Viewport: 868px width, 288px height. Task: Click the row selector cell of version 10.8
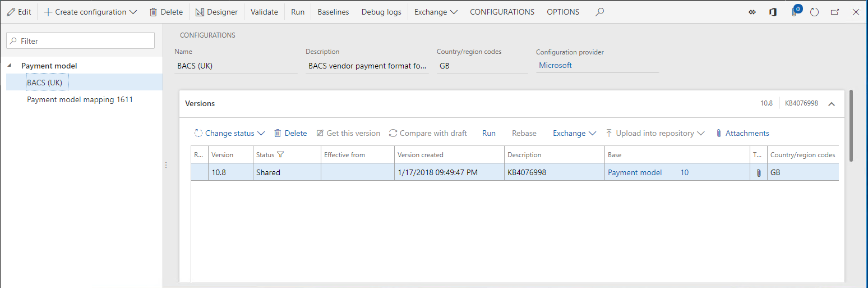tap(200, 172)
